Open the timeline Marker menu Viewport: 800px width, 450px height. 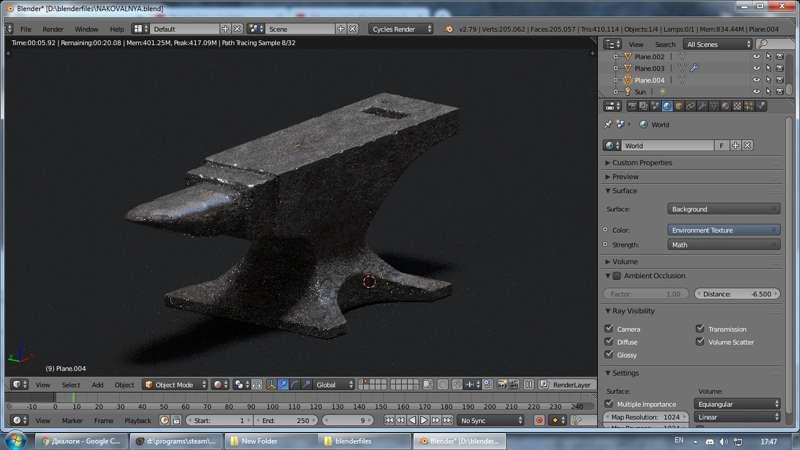coord(71,420)
